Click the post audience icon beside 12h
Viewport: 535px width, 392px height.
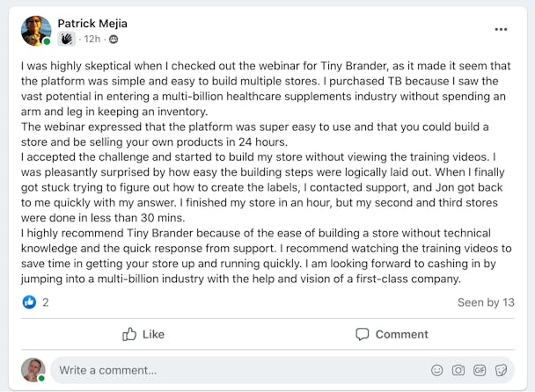pos(114,40)
